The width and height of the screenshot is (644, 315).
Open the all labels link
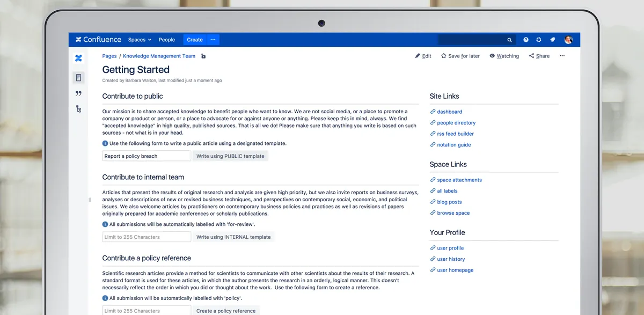click(447, 191)
